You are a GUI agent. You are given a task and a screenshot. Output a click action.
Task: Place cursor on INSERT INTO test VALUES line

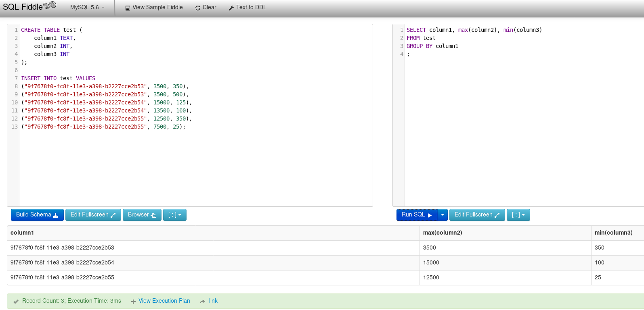(58, 78)
